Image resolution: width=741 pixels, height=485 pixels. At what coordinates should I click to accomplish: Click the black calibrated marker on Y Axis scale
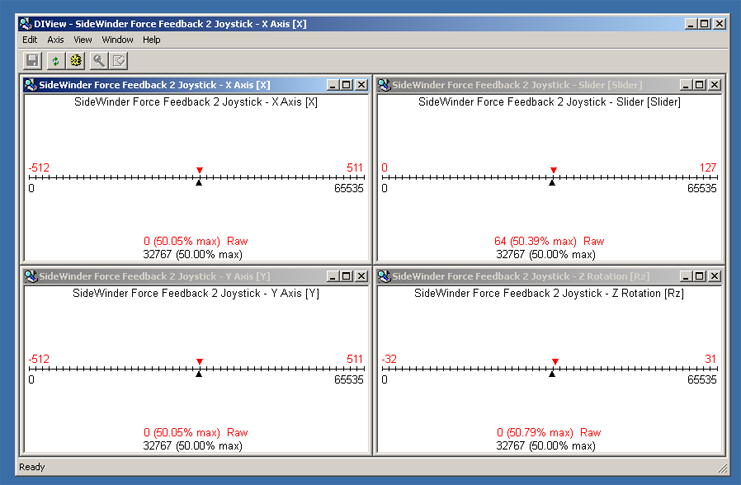click(199, 374)
